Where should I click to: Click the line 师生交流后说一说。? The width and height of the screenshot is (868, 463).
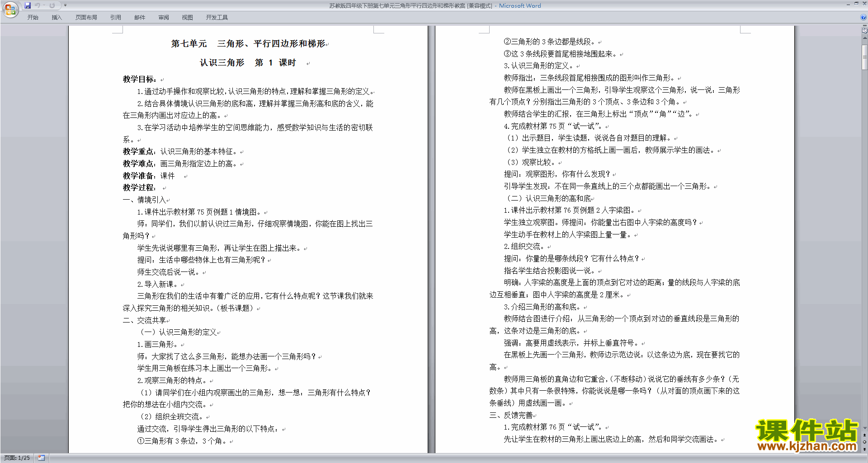click(x=169, y=272)
